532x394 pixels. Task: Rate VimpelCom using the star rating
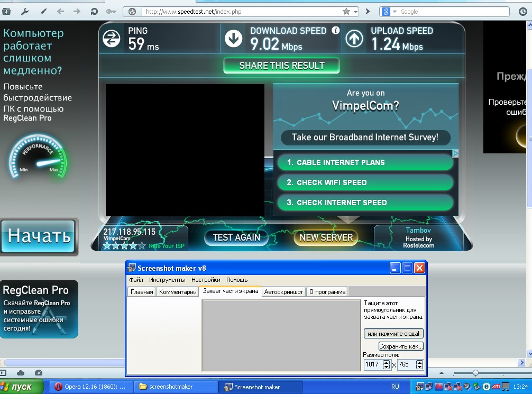coord(124,246)
